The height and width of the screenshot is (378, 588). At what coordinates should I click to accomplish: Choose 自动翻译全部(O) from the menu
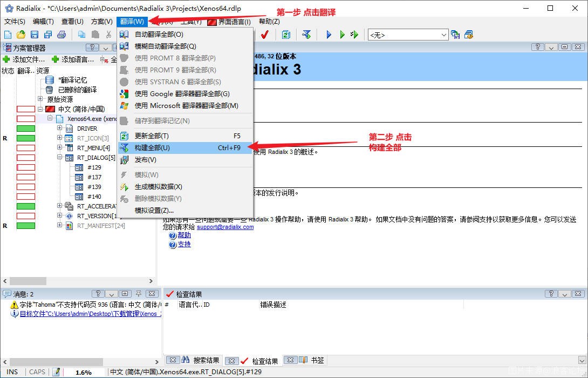185,35
